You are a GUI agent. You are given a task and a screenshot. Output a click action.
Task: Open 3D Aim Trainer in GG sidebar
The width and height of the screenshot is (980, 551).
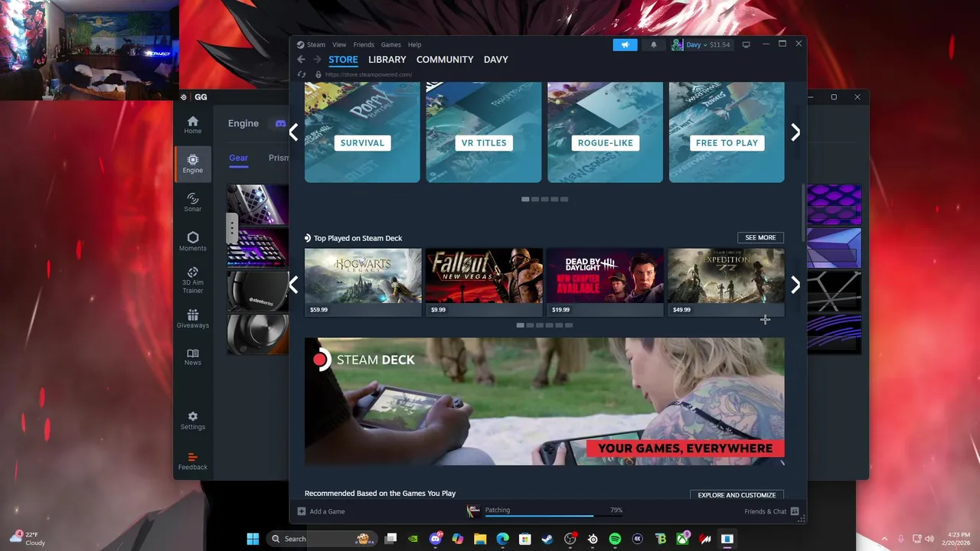(193, 280)
